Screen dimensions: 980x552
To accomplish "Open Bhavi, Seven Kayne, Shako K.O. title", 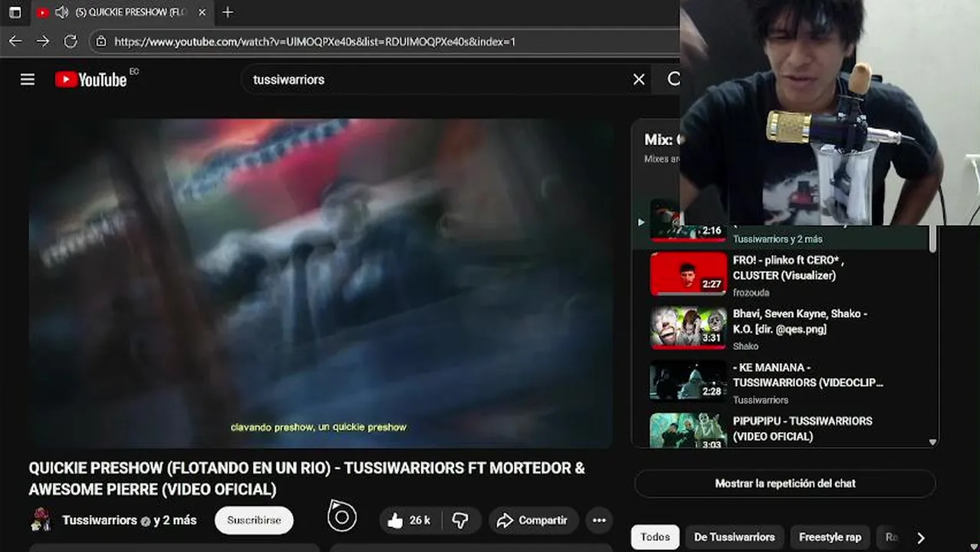I will click(x=800, y=321).
